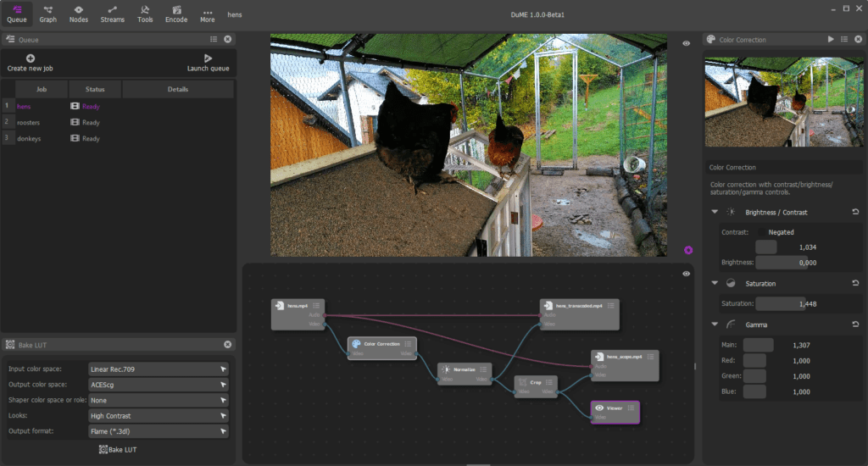This screenshot has width=868, height=466.
Task: Reset Saturation with its revert icon
Action: (x=855, y=283)
